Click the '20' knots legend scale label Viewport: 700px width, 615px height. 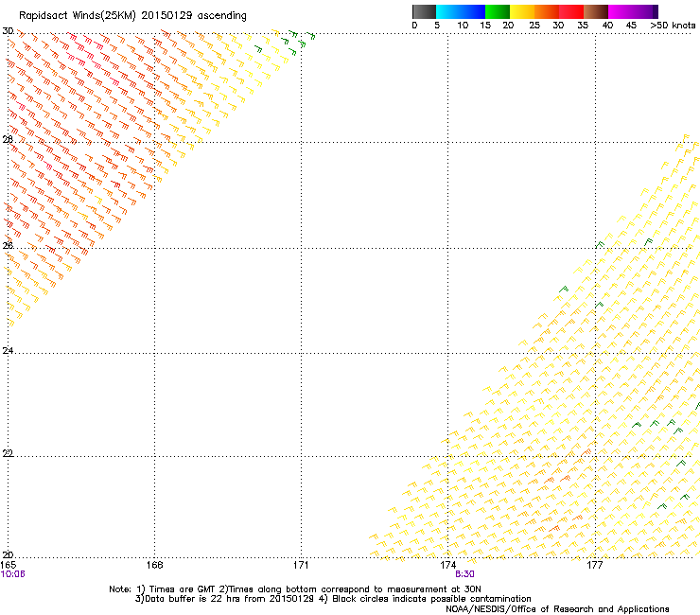[508, 26]
